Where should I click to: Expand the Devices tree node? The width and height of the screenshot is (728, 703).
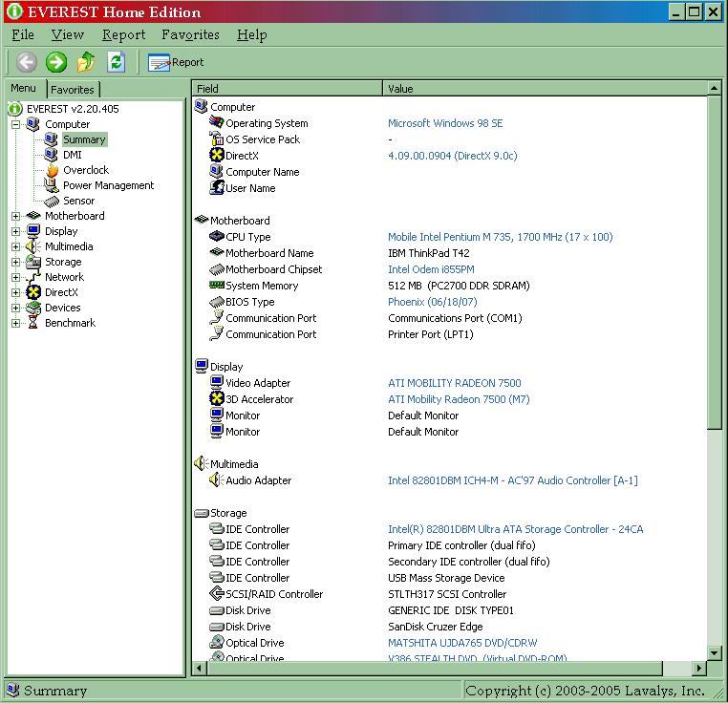click(x=16, y=308)
